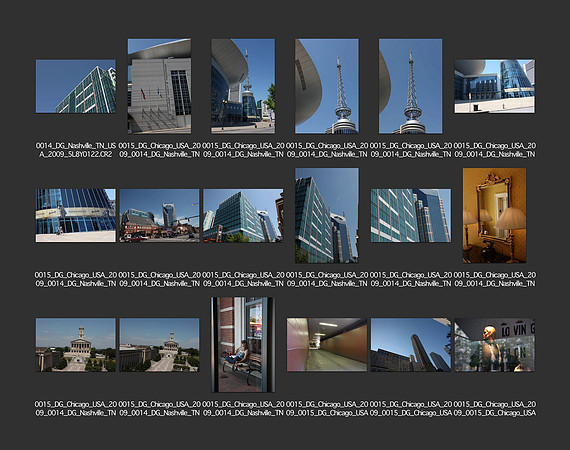Select the portrait arena photo with tree
This screenshot has width=570, height=450.
coord(243,86)
